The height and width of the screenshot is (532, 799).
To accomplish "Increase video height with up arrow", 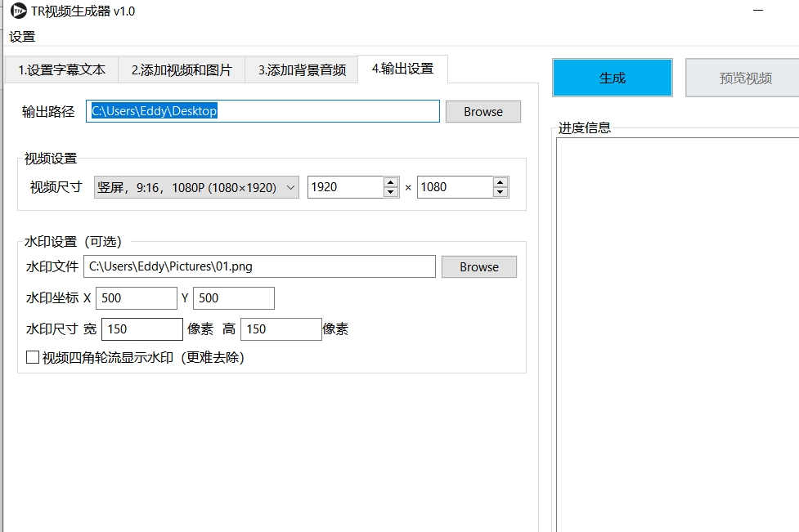I will click(500, 182).
